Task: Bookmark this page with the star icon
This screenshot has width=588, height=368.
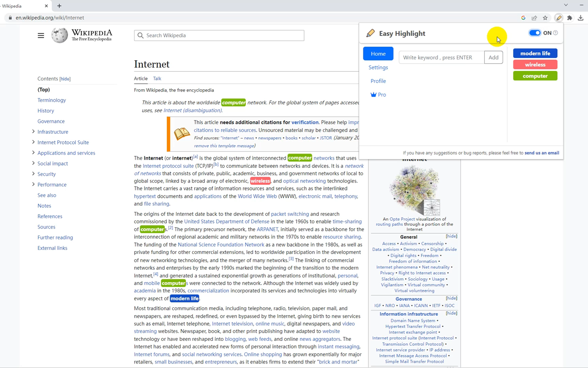Action: click(x=545, y=18)
